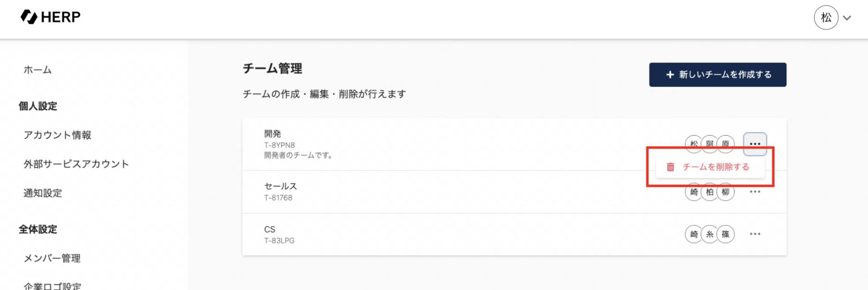Open the three-dot menu for セールス team
The width and height of the screenshot is (868, 290).
[755, 192]
